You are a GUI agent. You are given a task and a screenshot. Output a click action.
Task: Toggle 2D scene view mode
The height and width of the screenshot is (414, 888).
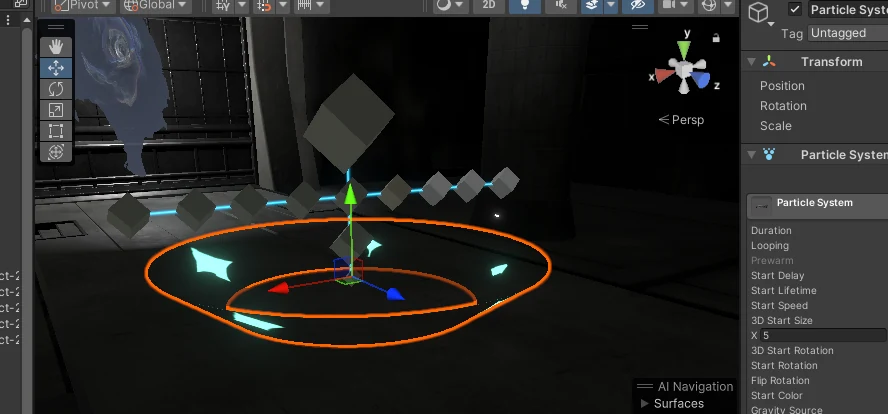[x=488, y=6]
